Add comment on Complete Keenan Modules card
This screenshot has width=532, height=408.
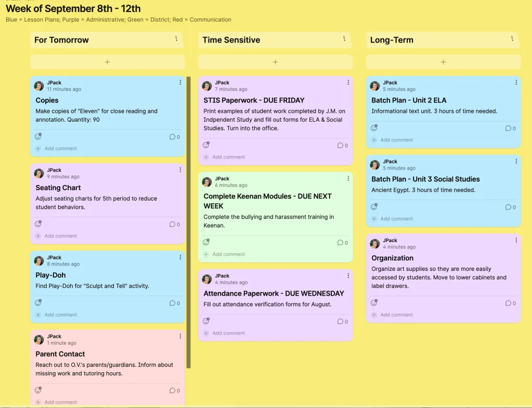(225, 254)
